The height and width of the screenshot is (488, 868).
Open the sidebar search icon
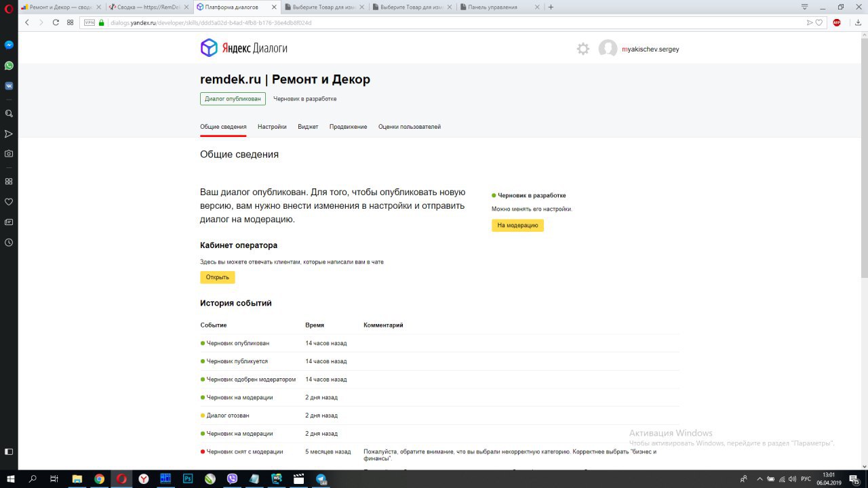(9, 113)
